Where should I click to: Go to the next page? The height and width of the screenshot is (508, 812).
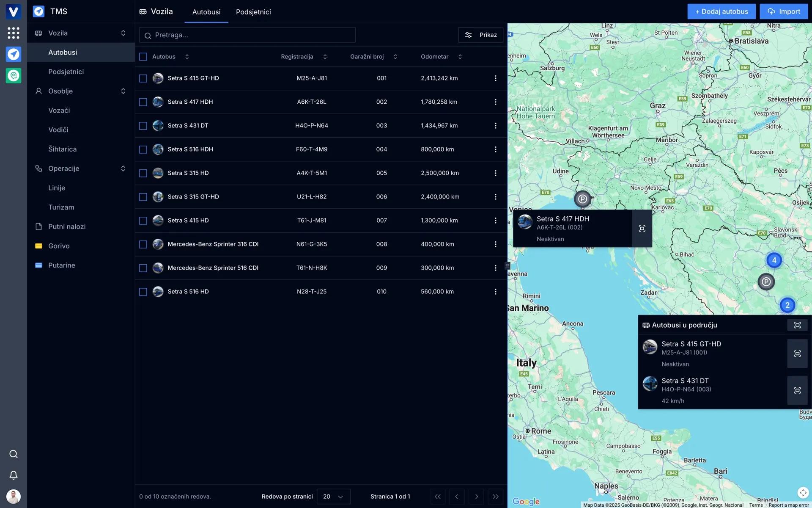pyautogui.click(x=476, y=497)
